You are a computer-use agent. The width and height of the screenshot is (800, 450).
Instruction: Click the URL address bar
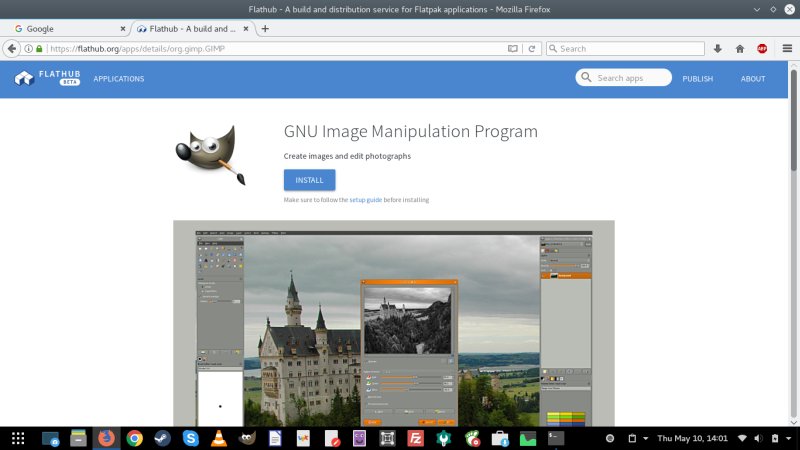(x=276, y=48)
